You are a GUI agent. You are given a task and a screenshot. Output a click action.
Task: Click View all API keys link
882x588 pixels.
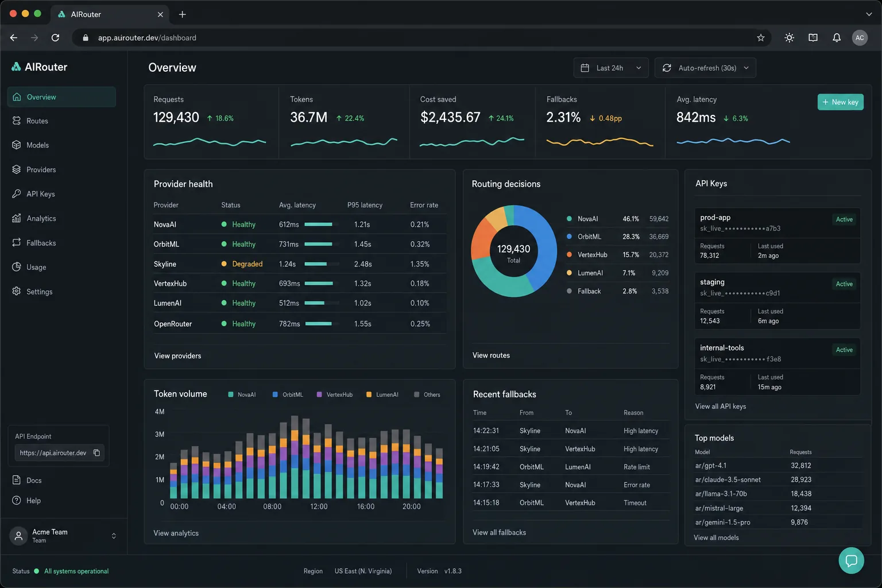[x=721, y=407]
